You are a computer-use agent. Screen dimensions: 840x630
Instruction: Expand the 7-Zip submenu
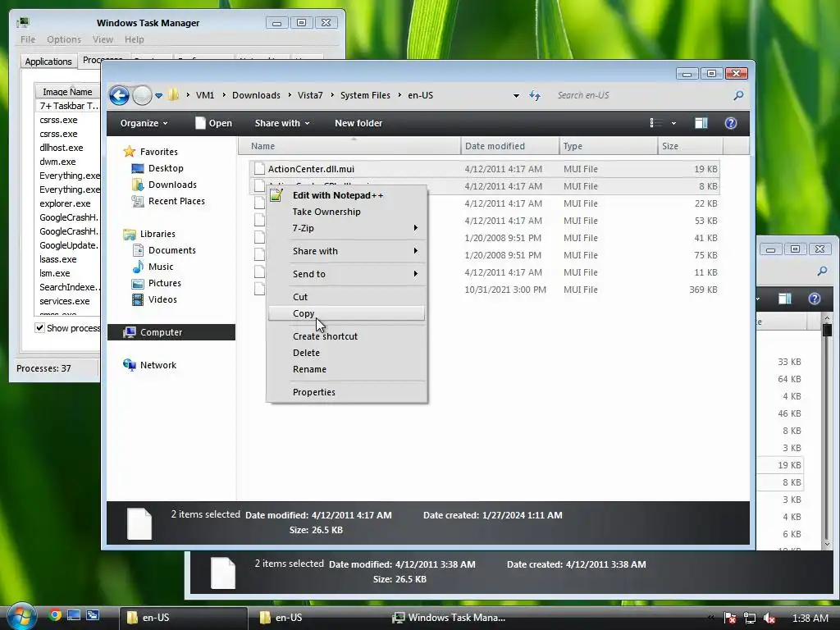415,228
